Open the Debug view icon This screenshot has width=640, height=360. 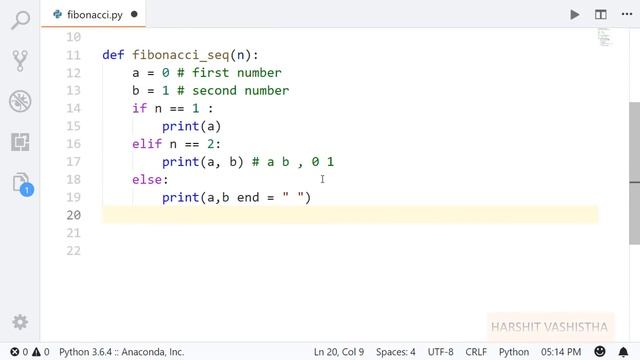(20, 101)
